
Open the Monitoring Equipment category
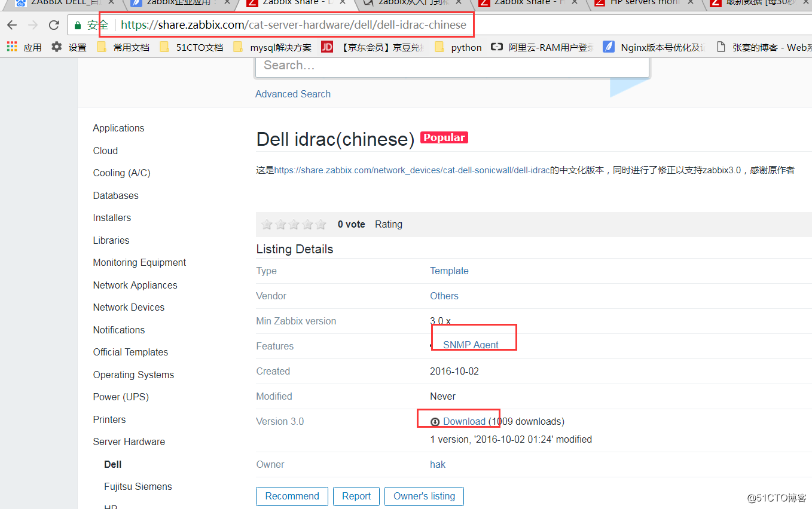click(139, 262)
